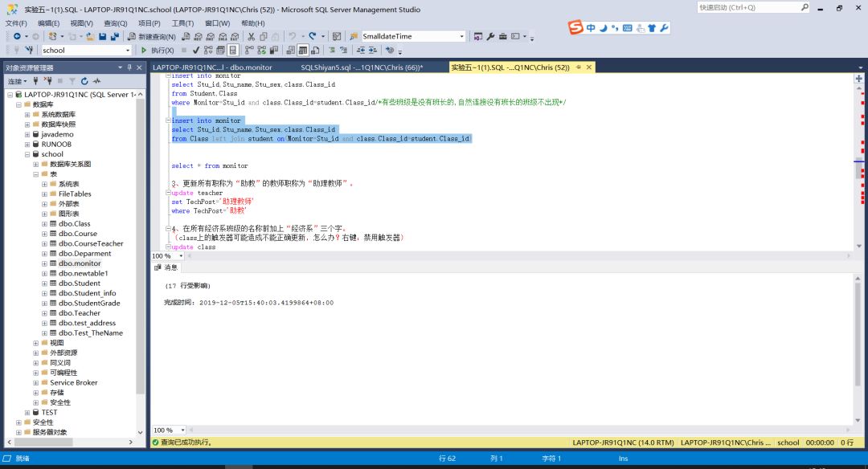Image resolution: width=868 pixels, height=469 pixels.
Task: Click the Redo icon on the toolbar
Action: tap(314, 35)
